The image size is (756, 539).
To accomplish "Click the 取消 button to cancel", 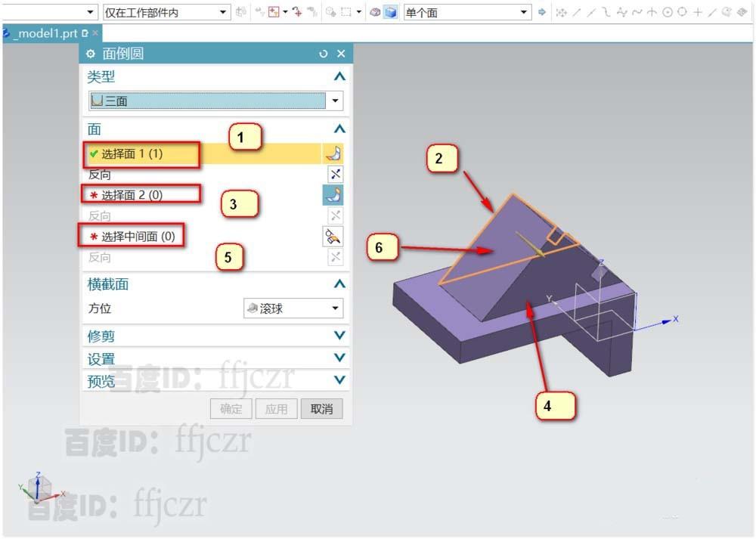I will pyautogui.click(x=321, y=408).
